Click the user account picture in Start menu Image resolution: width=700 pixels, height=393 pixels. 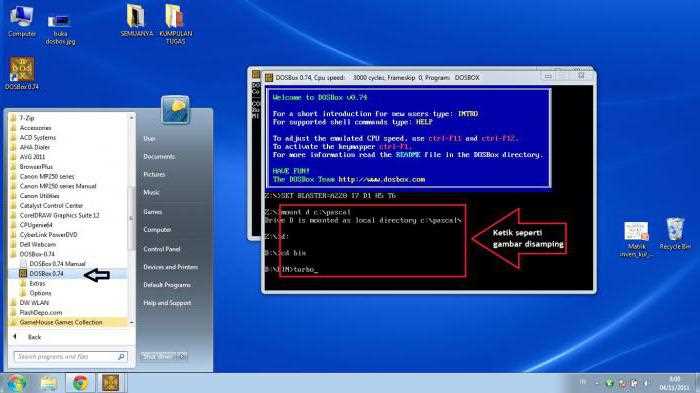coord(175,109)
